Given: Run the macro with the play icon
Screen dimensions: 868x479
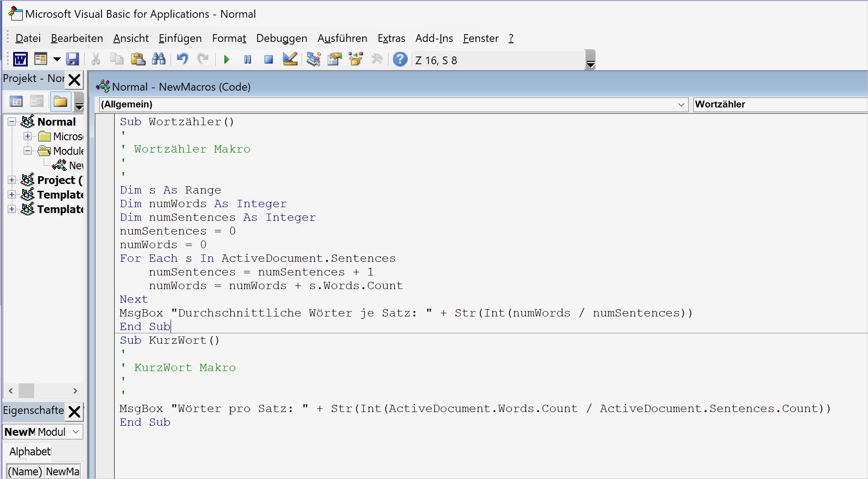Looking at the screenshot, I should tap(227, 60).
